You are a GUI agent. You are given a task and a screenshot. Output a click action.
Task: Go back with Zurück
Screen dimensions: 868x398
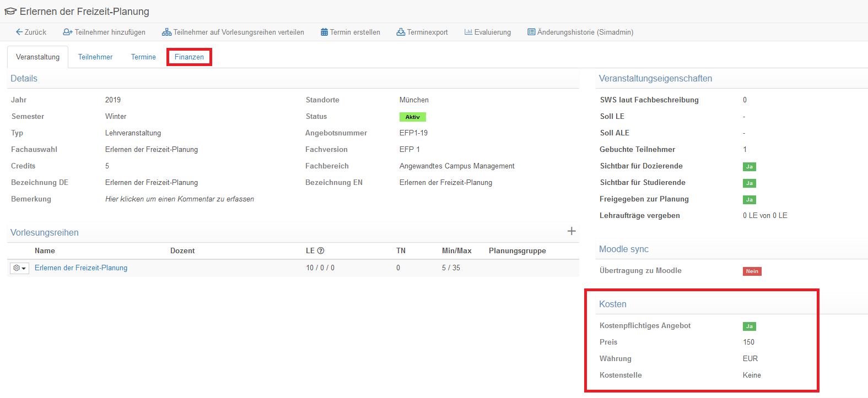(x=31, y=32)
